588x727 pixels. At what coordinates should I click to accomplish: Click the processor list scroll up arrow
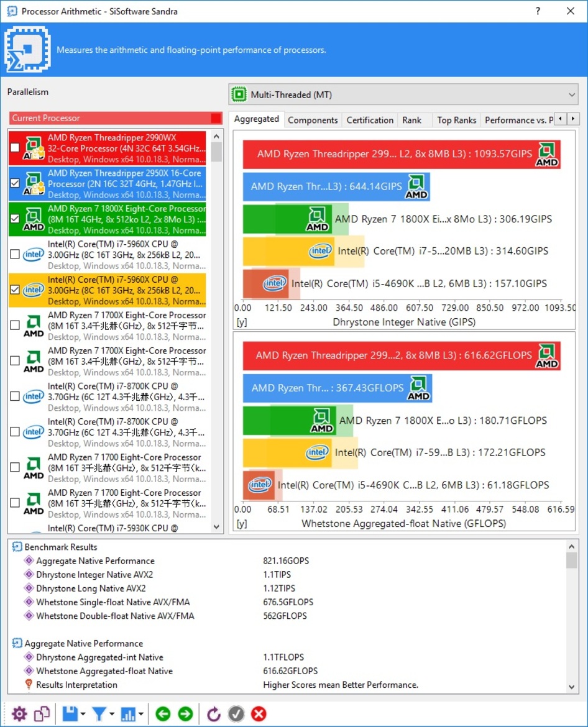coord(216,136)
